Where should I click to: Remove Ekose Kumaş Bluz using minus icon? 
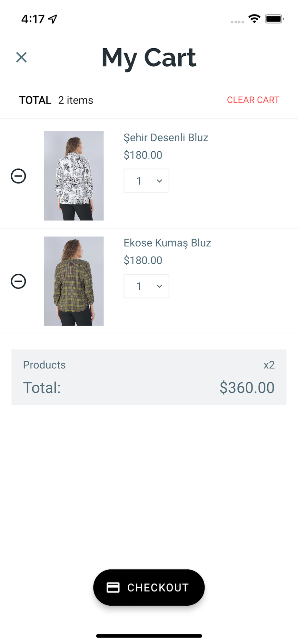[x=18, y=281]
